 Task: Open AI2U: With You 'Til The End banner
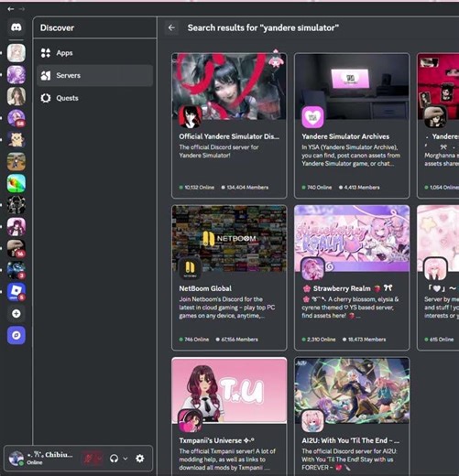point(352,390)
